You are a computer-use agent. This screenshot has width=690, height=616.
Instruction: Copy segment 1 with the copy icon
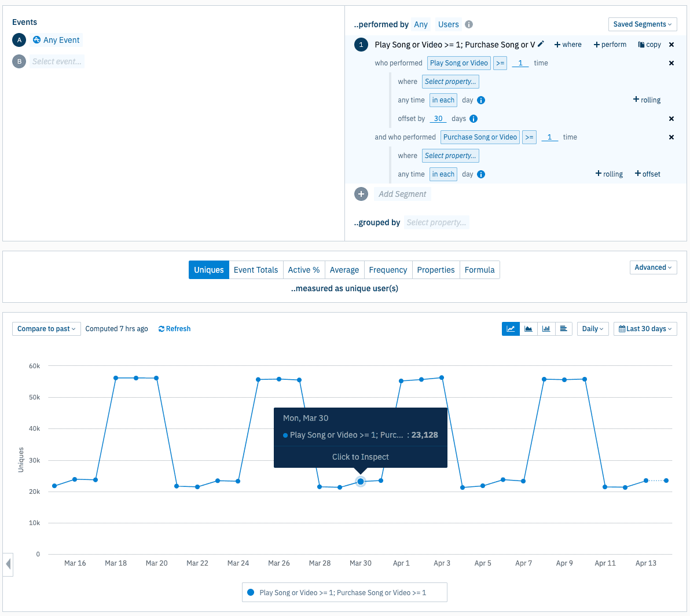click(649, 45)
